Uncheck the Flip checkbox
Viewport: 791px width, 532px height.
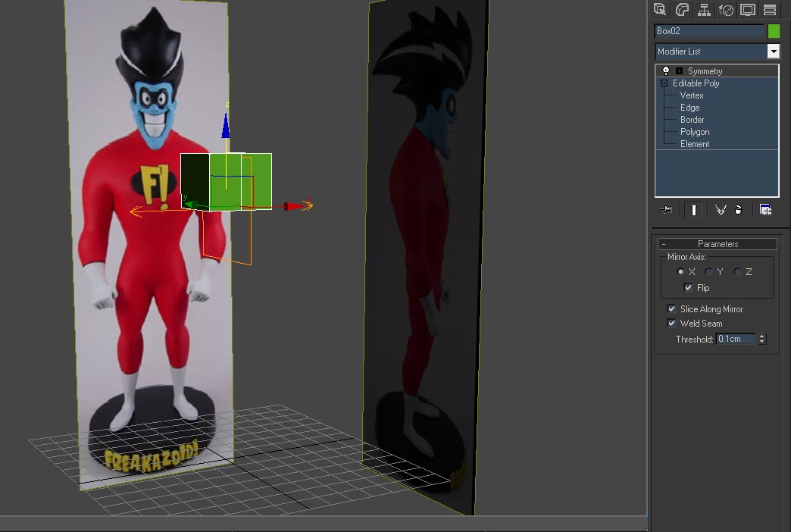pos(688,287)
